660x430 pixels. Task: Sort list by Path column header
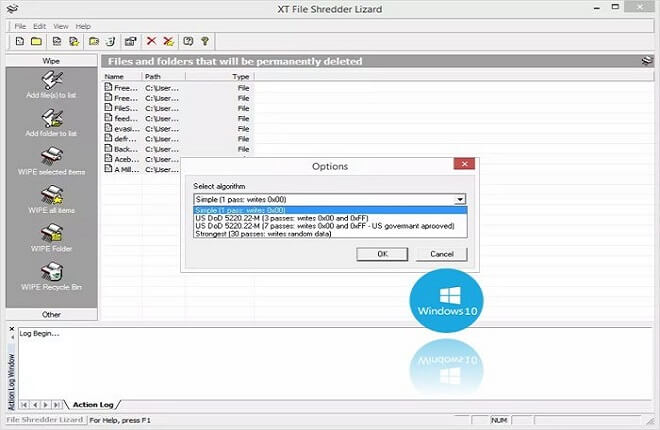click(x=163, y=77)
